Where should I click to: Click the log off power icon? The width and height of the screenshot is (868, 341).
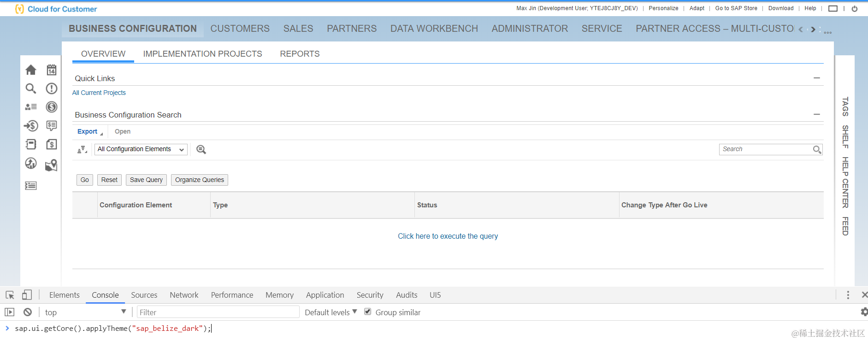[x=855, y=8]
